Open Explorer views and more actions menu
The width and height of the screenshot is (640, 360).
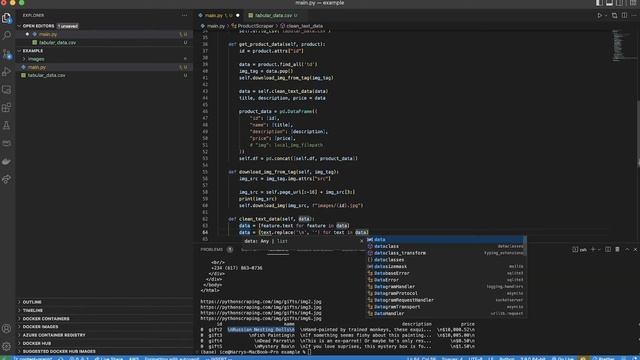[x=184, y=16]
